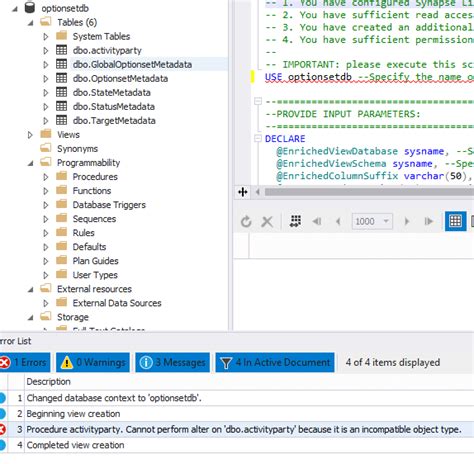Click the cancel X icon in results toolbar

tap(267, 221)
